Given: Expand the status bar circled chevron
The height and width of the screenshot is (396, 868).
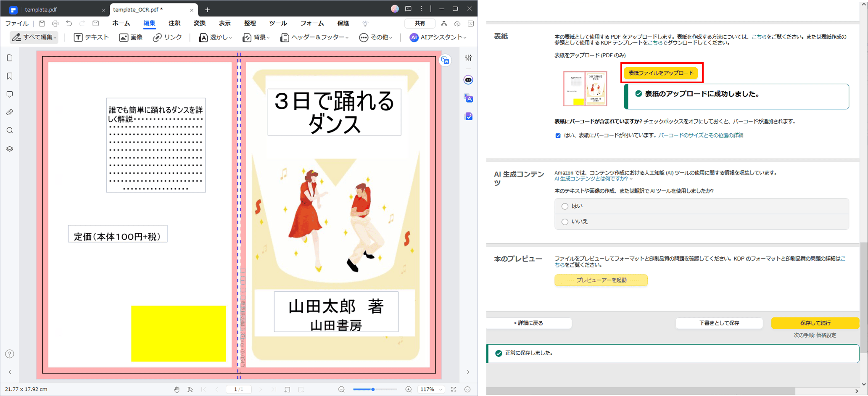Looking at the screenshot, I should (x=467, y=389).
